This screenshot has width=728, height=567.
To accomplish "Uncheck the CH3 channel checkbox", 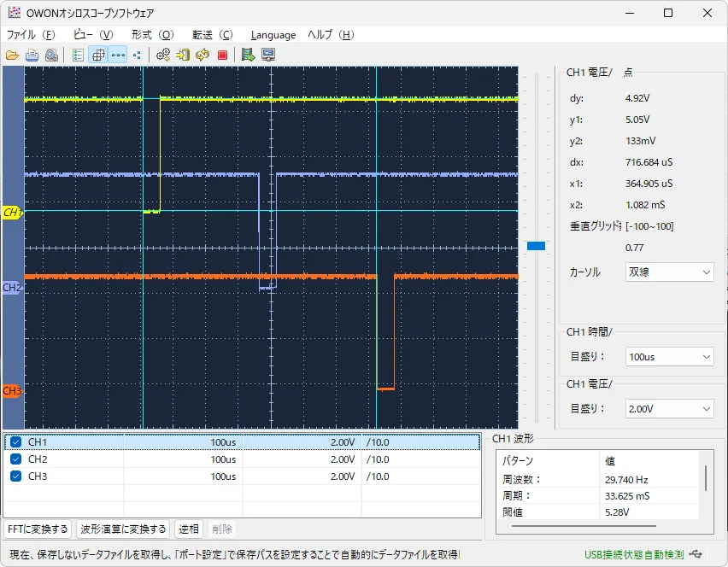I will 15,476.
